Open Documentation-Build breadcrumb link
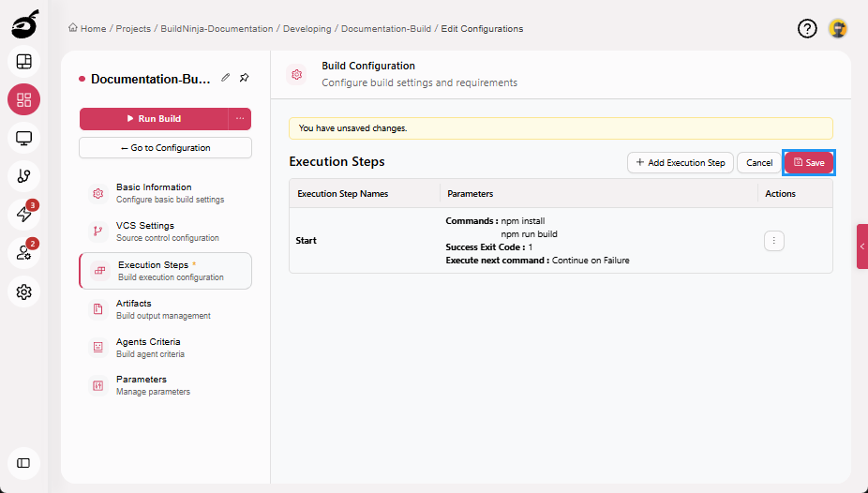868x493 pixels. tap(386, 28)
